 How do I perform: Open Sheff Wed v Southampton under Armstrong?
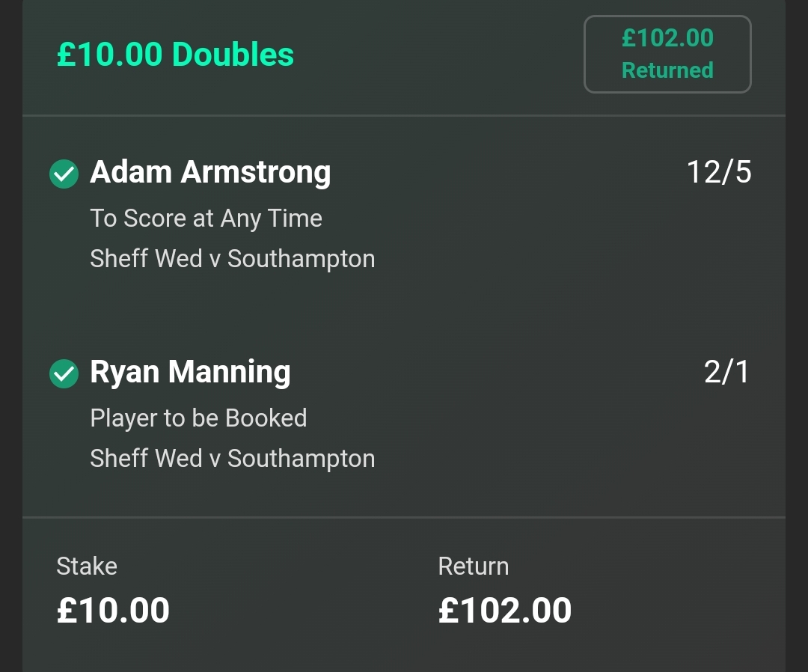(x=232, y=259)
